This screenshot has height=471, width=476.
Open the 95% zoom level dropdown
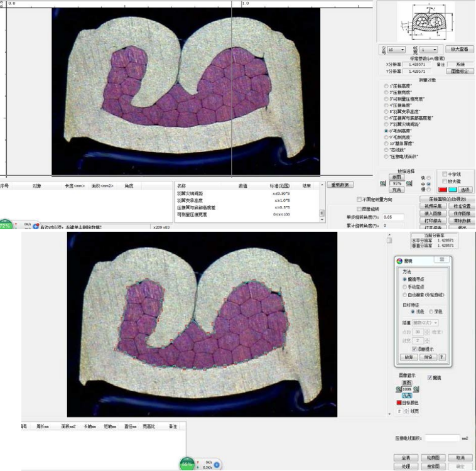click(396, 183)
